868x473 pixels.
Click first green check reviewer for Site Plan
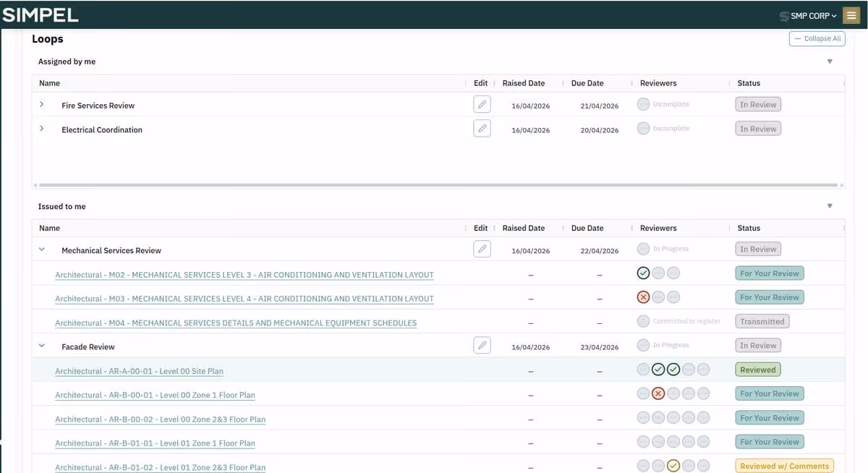click(658, 370)
